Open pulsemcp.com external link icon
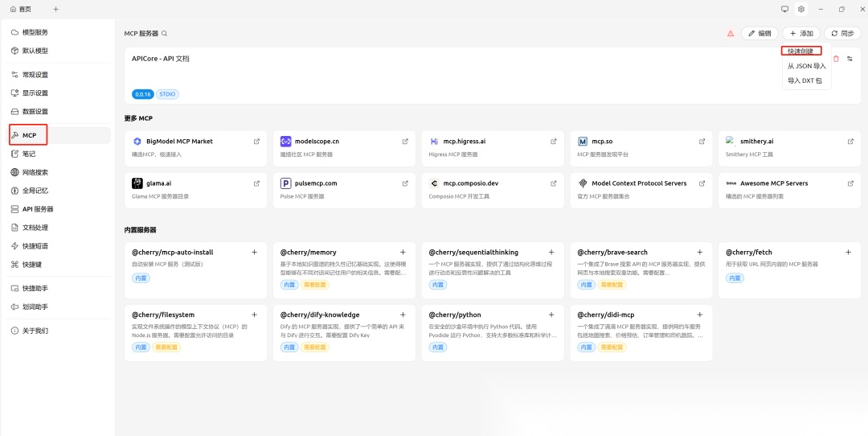The image size is (868, 436). pos(405,183)
